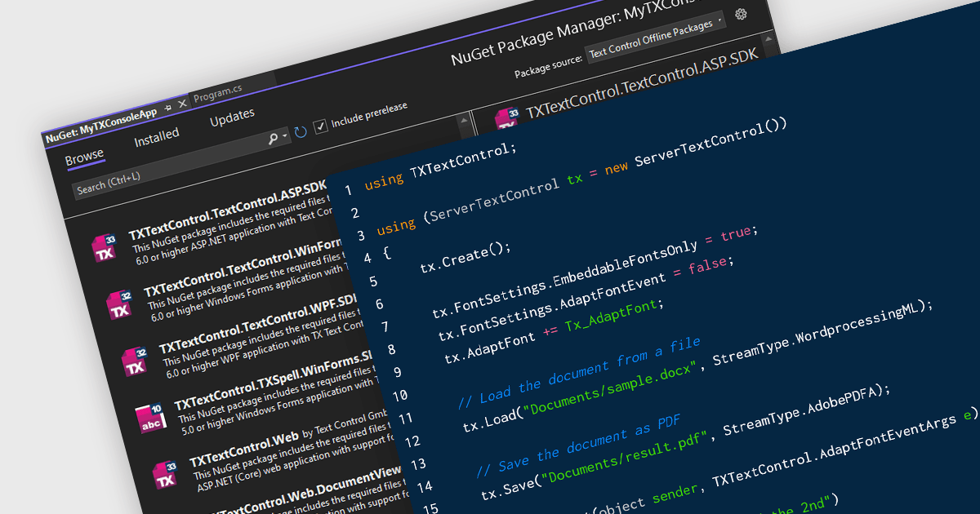Select TXTextControl.TextControl.WinForms package icon

pyautogui.click(x=119, y=303)
